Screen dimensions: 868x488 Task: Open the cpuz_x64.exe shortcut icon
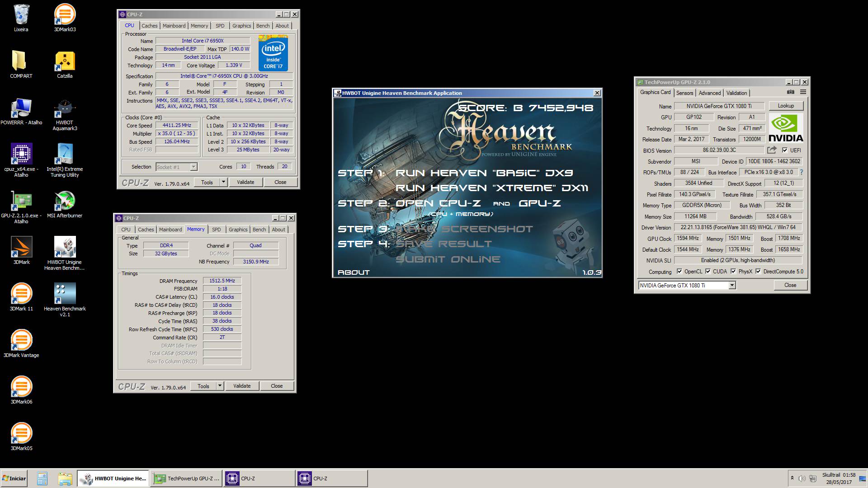21,161
